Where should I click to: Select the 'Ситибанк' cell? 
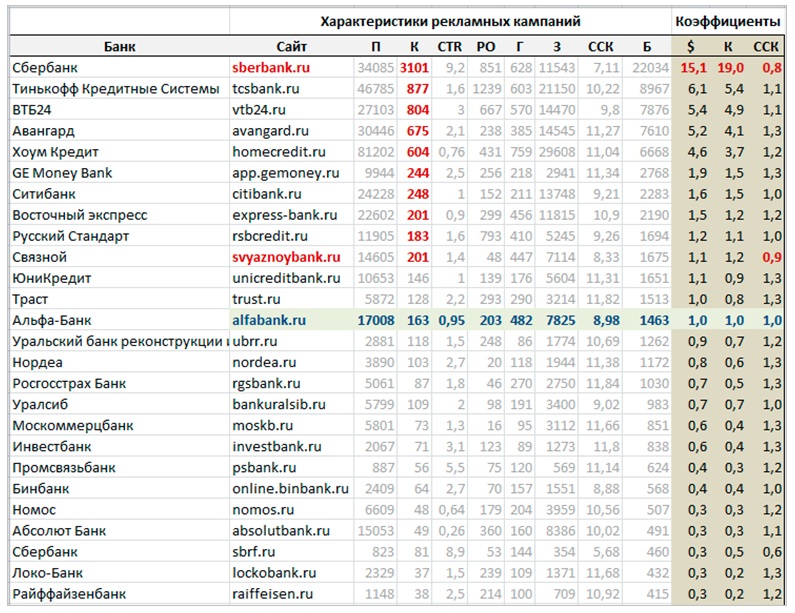120,194
